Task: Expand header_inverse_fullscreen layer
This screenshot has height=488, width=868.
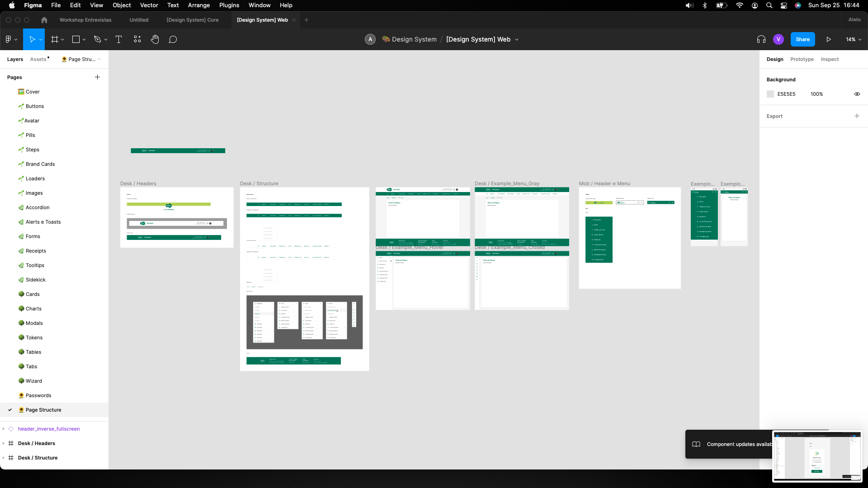Action: point(4,429)
